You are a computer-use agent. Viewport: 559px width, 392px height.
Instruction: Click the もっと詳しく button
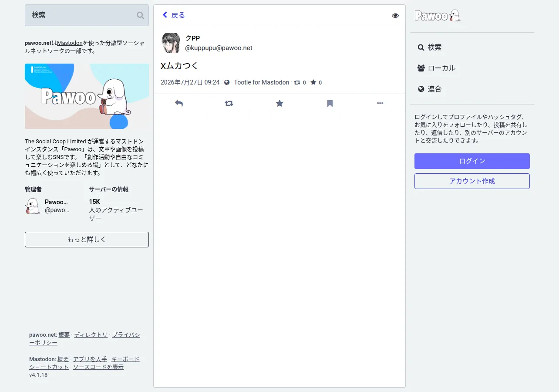pos(87,240)
